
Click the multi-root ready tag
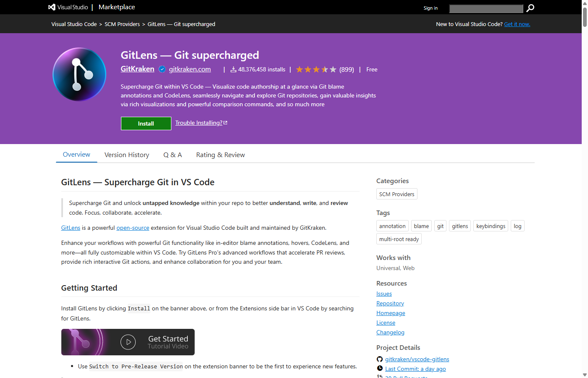[x=399, y=239]
